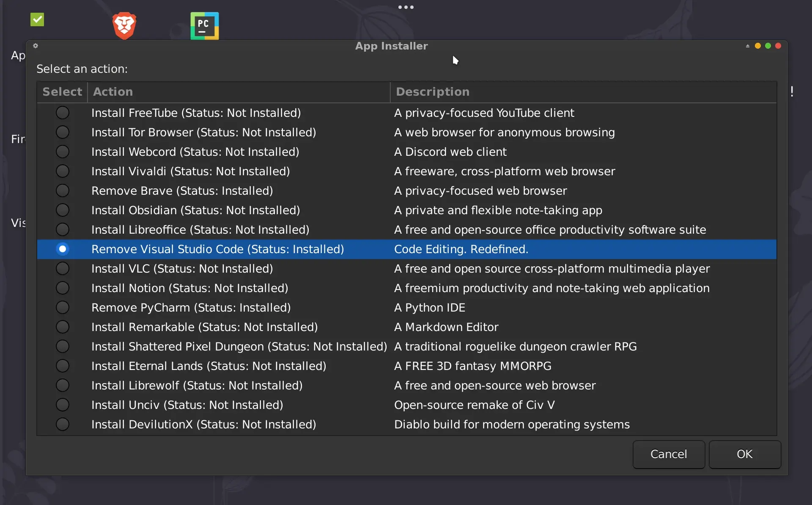This screenshot has width=812, height=505.
Task: Click 'Install Obsidian (Status: Not Installed)' text
Action: 196,210
